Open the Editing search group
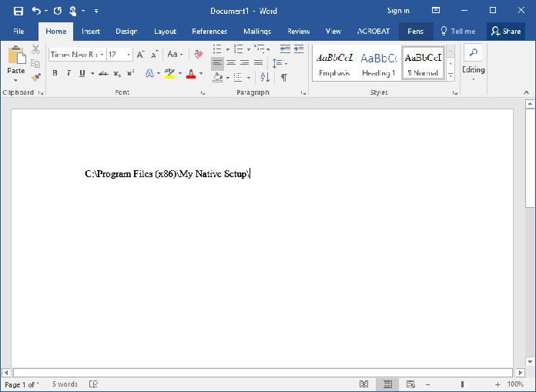This screenshot has height=392, width=536. tap(474, 62)
